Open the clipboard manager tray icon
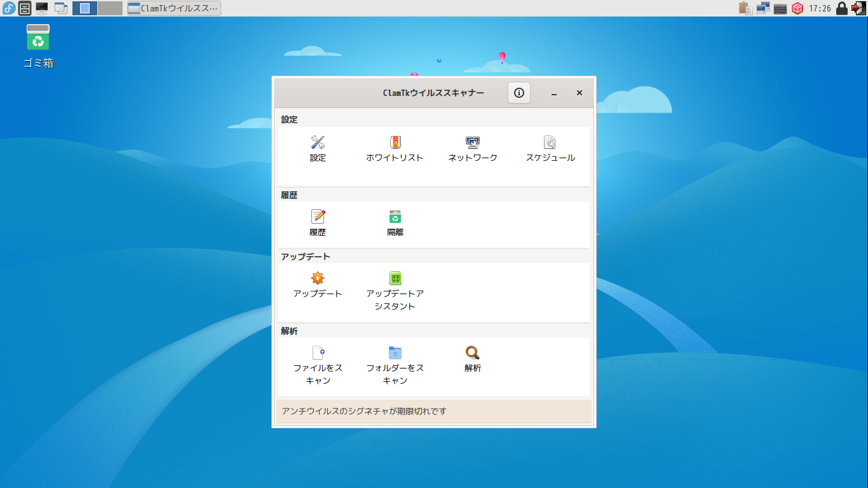The image size is (868, 488). coord(745,8)
